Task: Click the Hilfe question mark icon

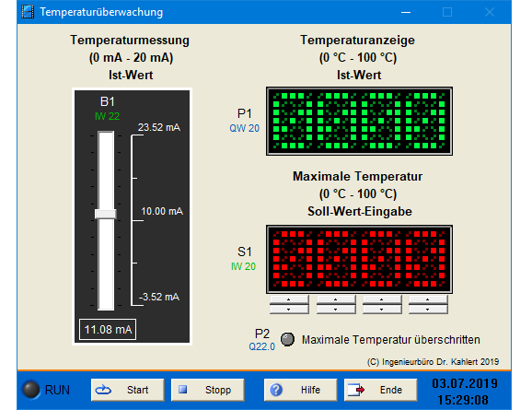Action: point(276,390)
